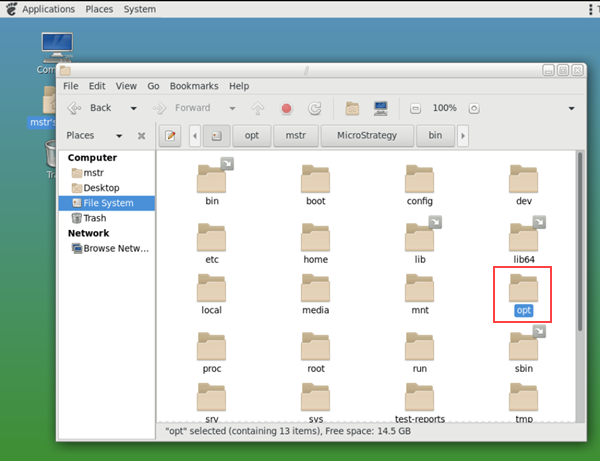Go up to the parent folder

258,108
